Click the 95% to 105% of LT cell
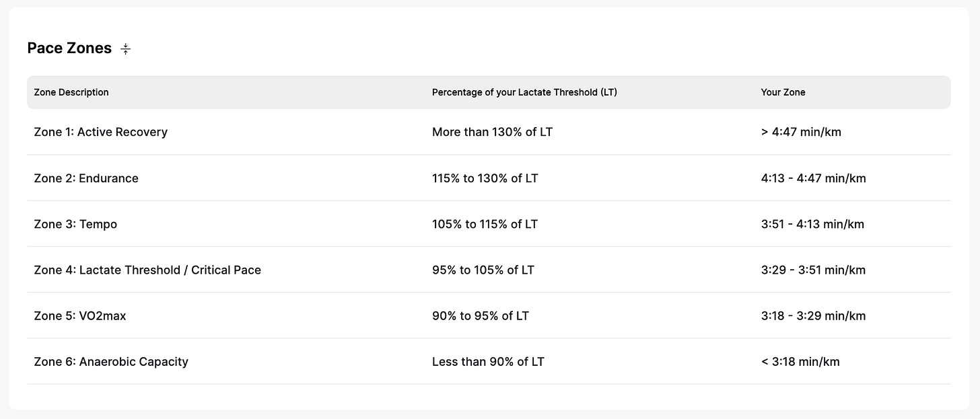This screenshot has height=419, width=980. (483, 270)
